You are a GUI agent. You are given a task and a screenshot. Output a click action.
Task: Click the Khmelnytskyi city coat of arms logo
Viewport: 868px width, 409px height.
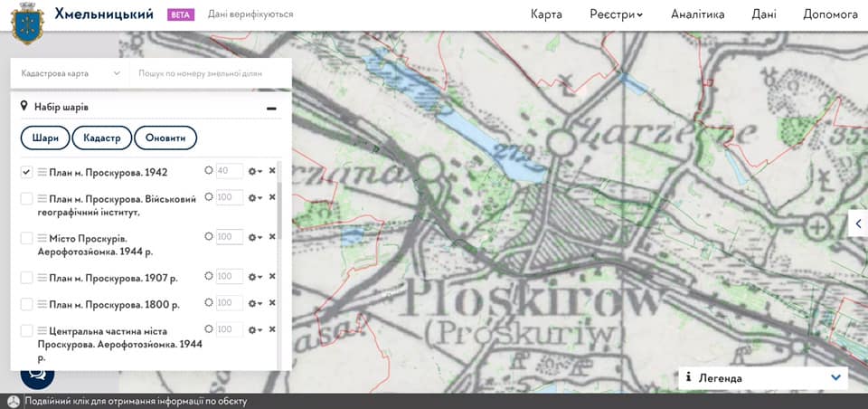27,23
